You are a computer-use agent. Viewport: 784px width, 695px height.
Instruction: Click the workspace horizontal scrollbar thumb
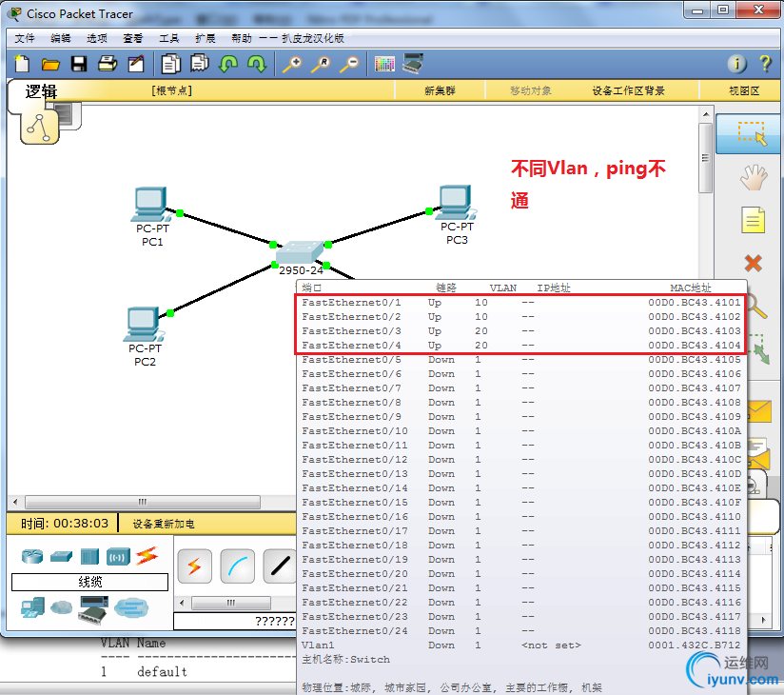click(143, 502)
